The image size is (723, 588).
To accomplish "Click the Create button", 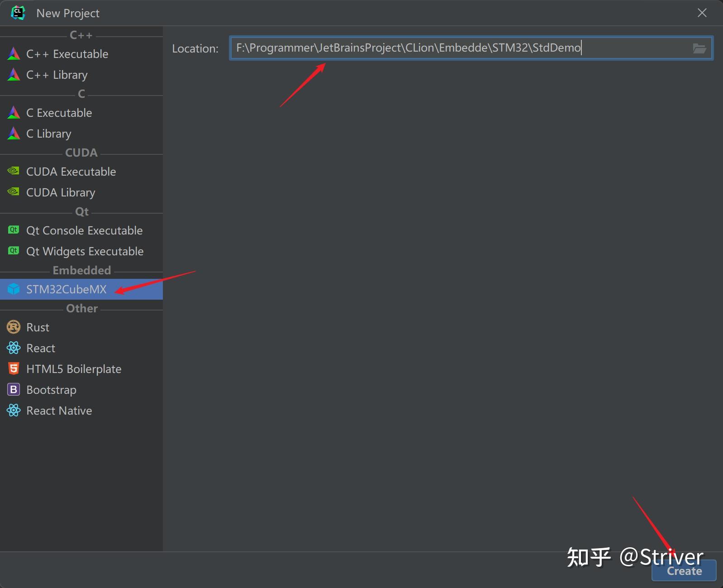I will click(684, 570).
